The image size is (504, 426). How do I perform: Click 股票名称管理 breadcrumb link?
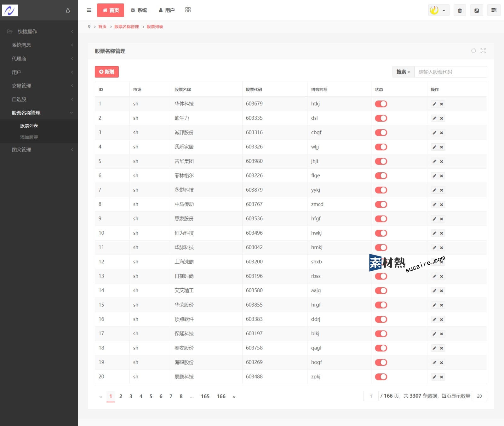click(x=127, y=27)
